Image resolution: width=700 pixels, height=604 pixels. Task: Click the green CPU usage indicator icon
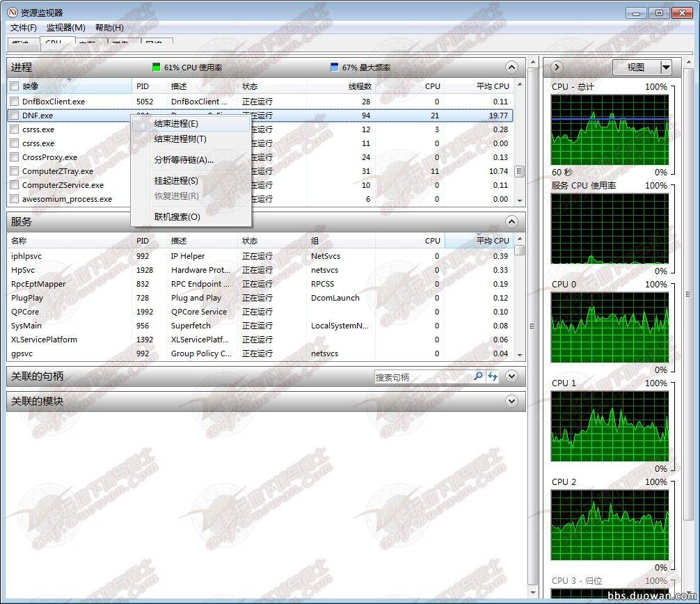pyautogui.click(x=157, y=67)
